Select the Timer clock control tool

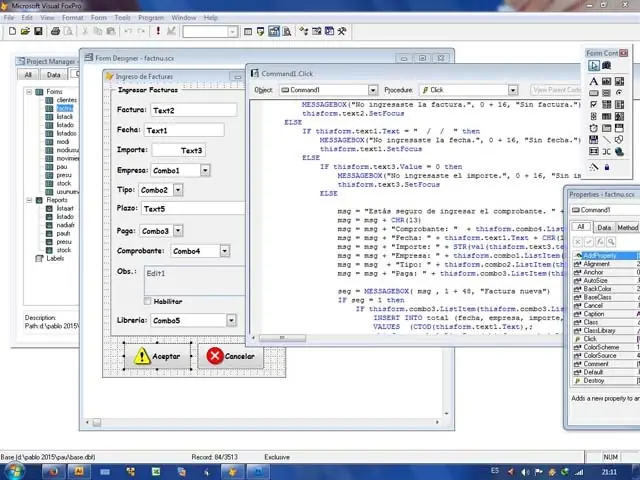(594, 128)
